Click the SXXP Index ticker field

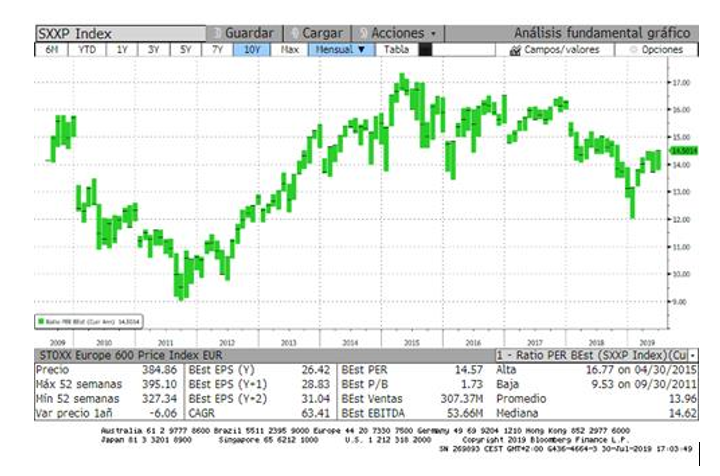[121, 34]
